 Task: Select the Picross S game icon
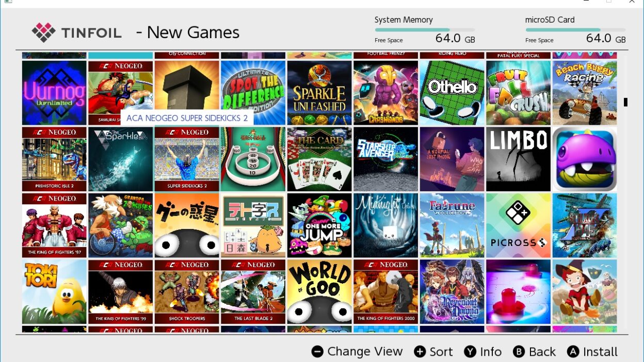(x=518, y=225)
